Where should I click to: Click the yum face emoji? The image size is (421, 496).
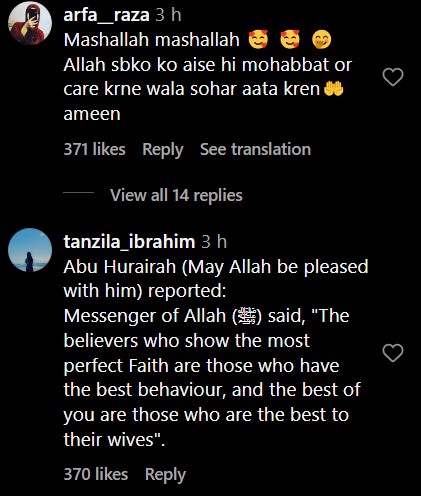[x=322, y=40]
